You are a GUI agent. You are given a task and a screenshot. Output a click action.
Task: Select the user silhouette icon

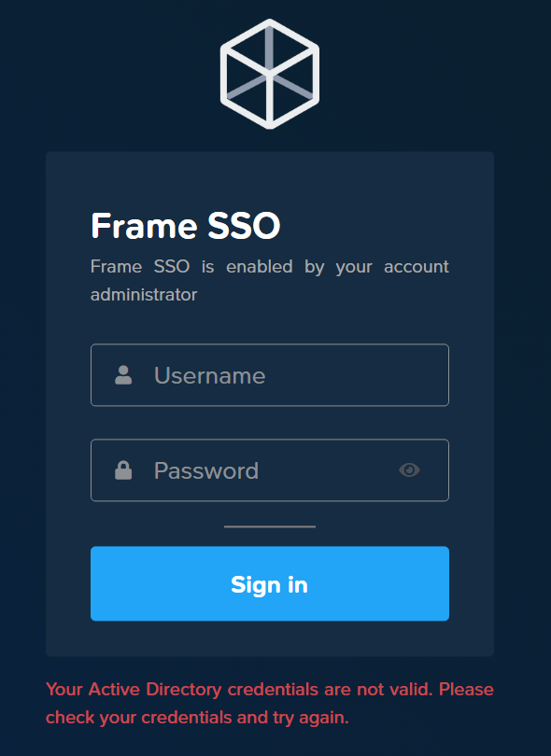122,374
